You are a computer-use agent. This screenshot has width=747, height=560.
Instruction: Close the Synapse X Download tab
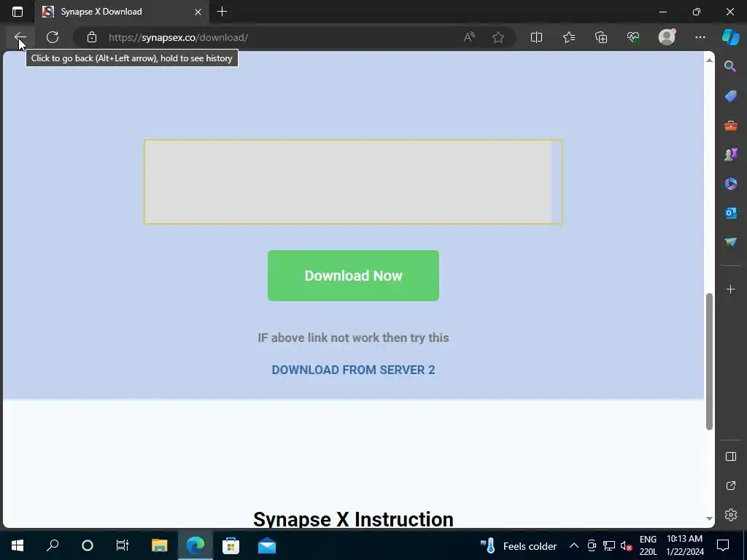(x=198, y=12)
